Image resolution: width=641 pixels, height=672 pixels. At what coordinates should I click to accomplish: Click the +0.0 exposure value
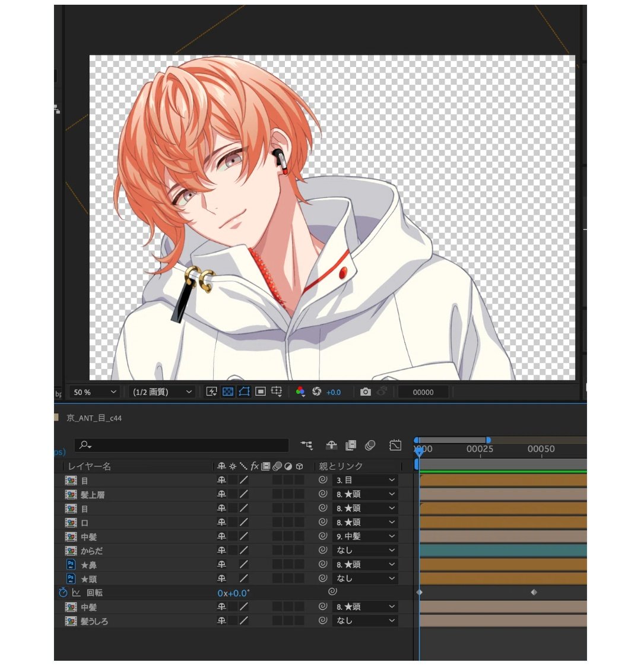333,392
